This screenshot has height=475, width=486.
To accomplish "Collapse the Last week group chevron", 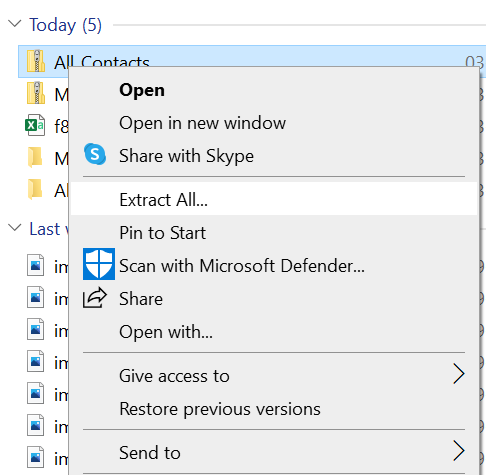I will point(15,228).
